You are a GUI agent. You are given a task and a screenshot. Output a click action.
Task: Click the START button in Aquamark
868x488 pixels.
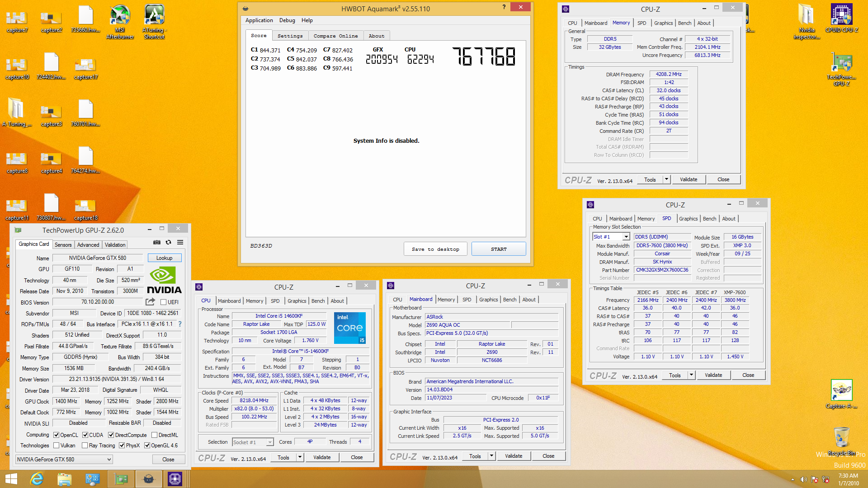(x=499, y=249)
